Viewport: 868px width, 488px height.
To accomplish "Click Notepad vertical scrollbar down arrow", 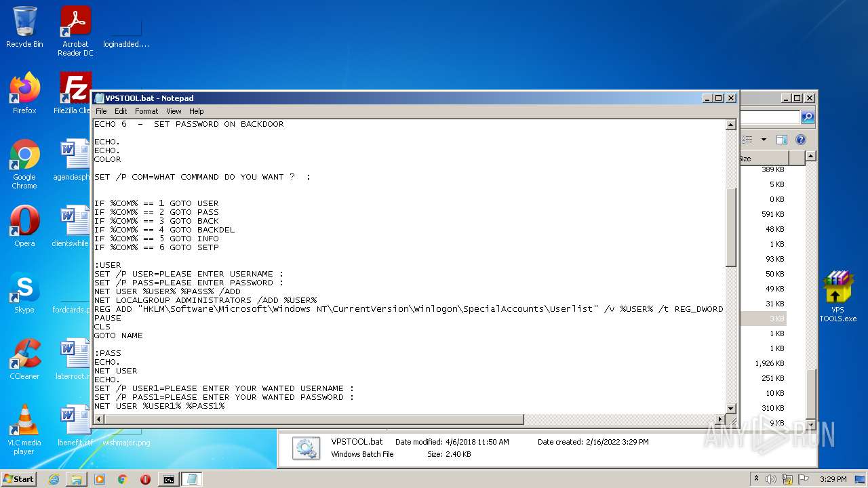I will (x=731, y=408).
